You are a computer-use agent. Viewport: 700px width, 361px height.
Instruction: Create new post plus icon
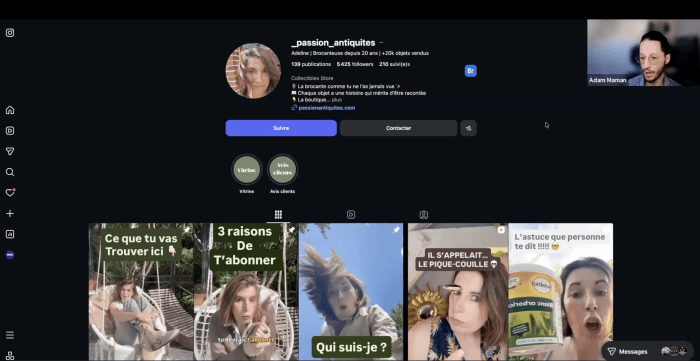pos(10,214)
